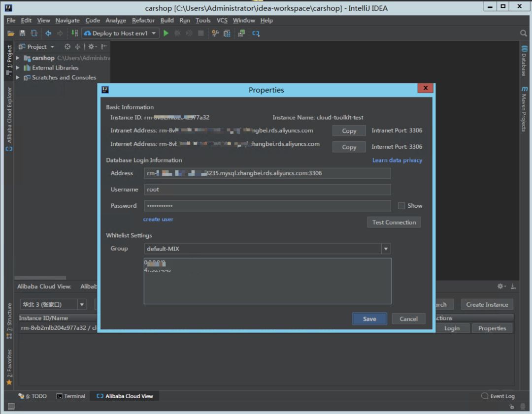Click the Alibaba Cloud View hide icon
The image size is (532, 414).
point(513,286)
